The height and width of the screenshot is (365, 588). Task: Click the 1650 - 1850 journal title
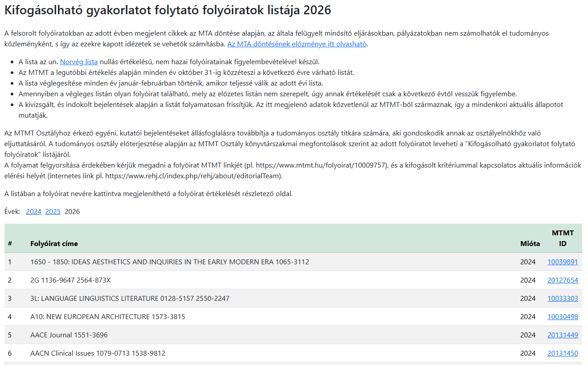pos(169,262)
